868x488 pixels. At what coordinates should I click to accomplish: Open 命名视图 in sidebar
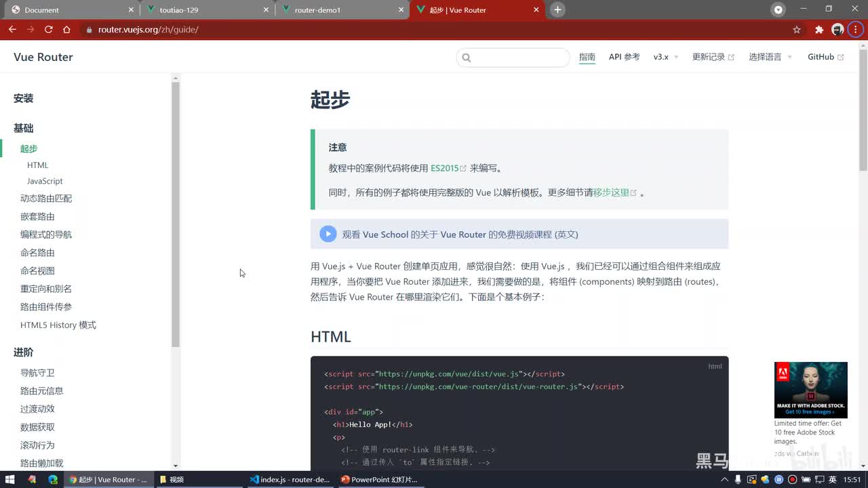[x=37, y=271]
